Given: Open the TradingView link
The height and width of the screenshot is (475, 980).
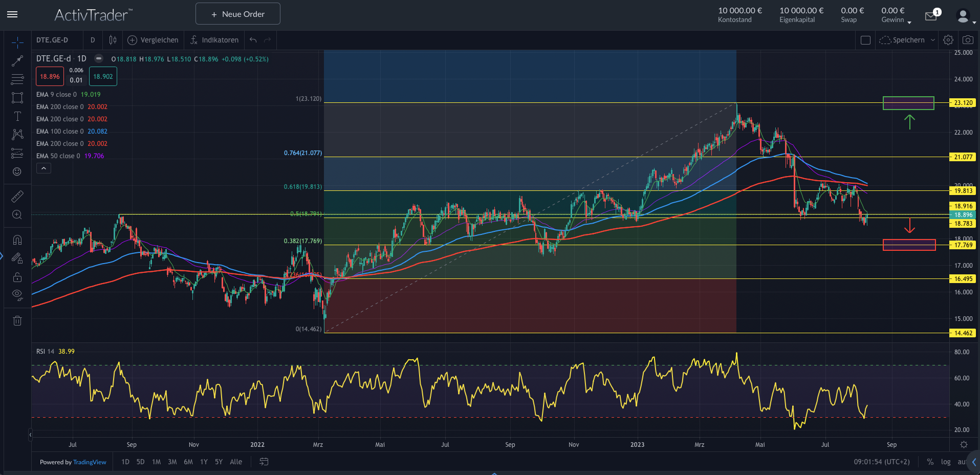Looking at the screenshot, I should (x=90, y=462).
